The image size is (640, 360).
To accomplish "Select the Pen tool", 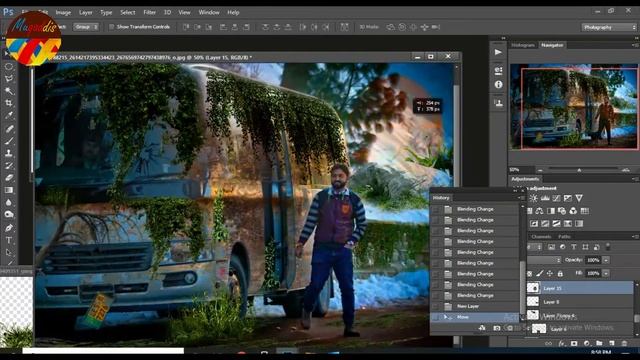I will pyautogui.click(x=9, y=227).
